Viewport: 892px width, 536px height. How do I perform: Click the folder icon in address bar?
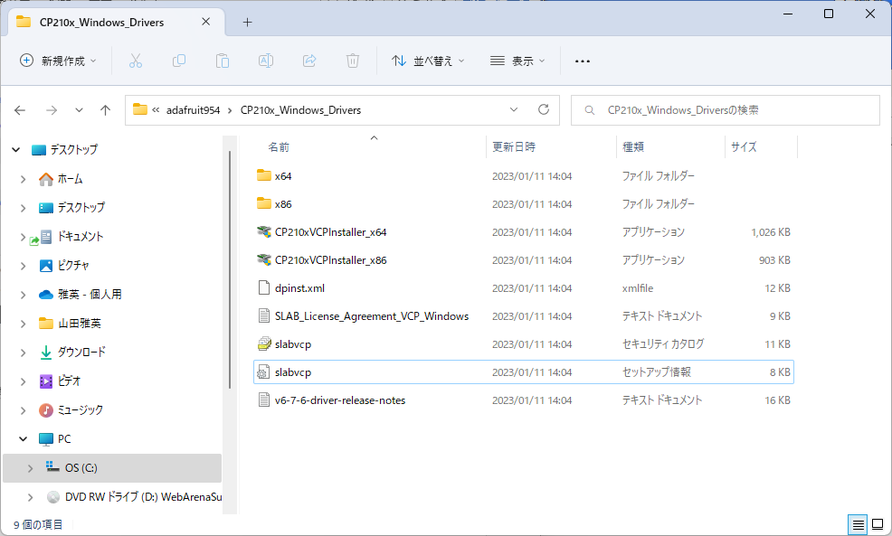tap(140, 109)
